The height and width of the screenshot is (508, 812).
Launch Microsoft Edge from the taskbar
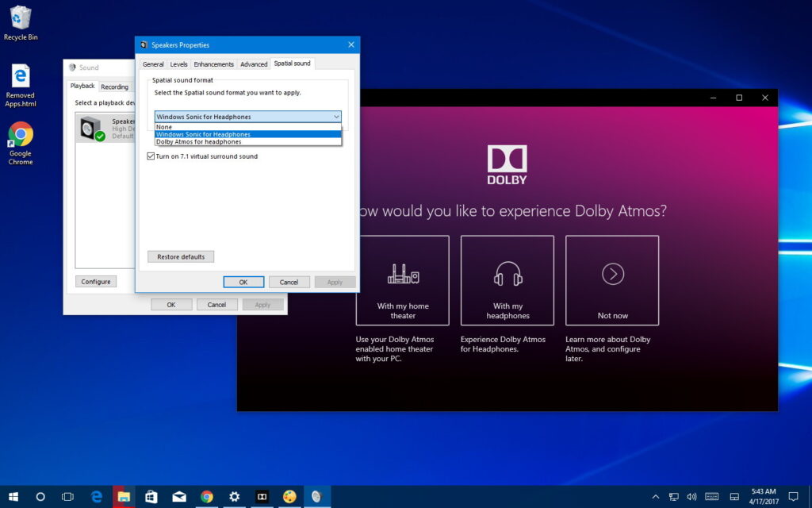click(96, 496)
